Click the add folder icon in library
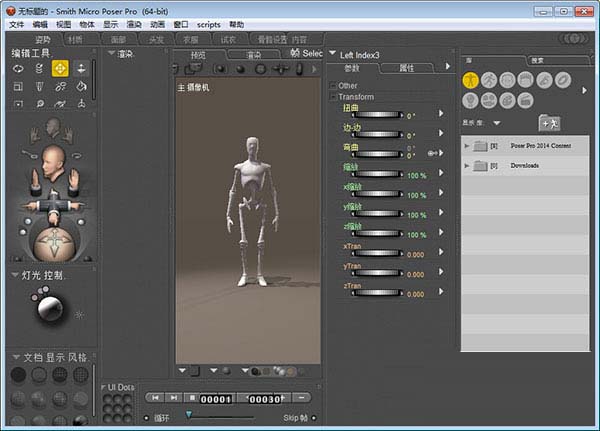The image size is (600, 431). coord(548,122)
